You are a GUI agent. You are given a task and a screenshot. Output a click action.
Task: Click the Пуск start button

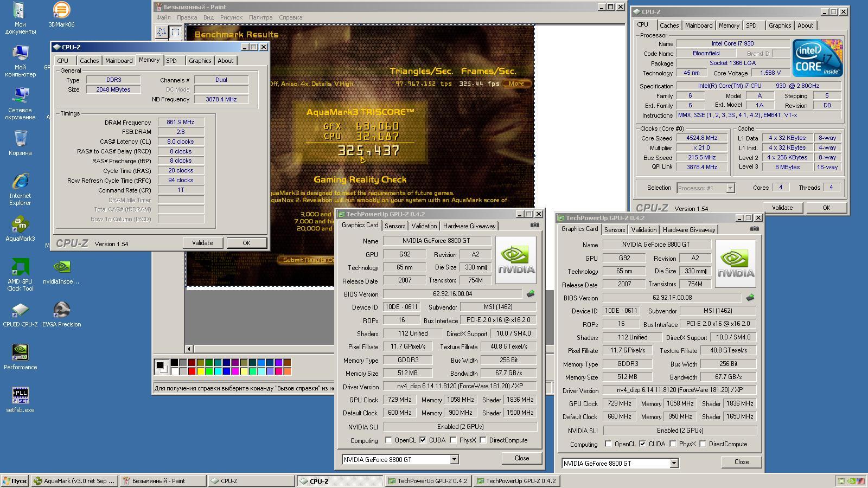click(15, 481)
